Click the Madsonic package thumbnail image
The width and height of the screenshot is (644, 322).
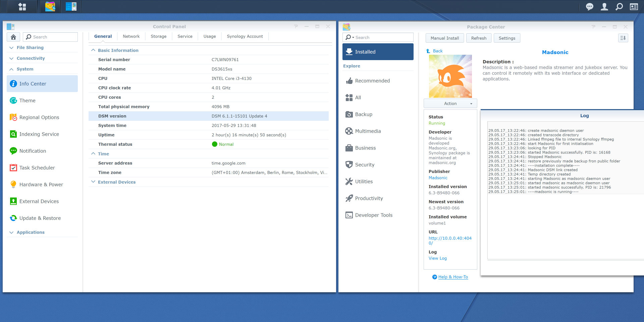450,76
